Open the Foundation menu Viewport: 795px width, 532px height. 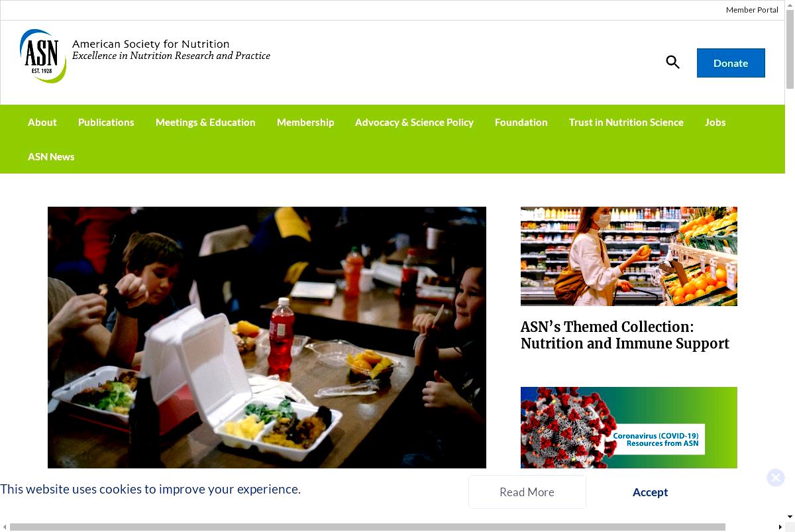tap(521, 122)
